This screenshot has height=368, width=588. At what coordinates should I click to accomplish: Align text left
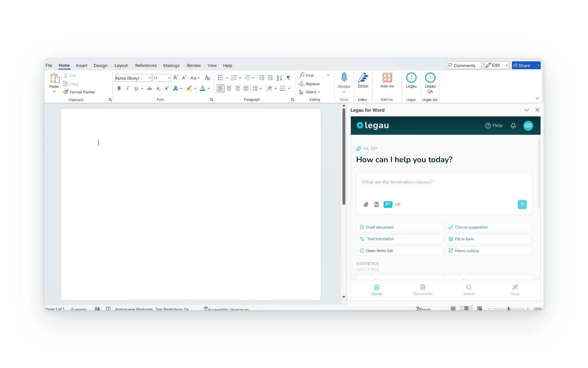(220, 88)
